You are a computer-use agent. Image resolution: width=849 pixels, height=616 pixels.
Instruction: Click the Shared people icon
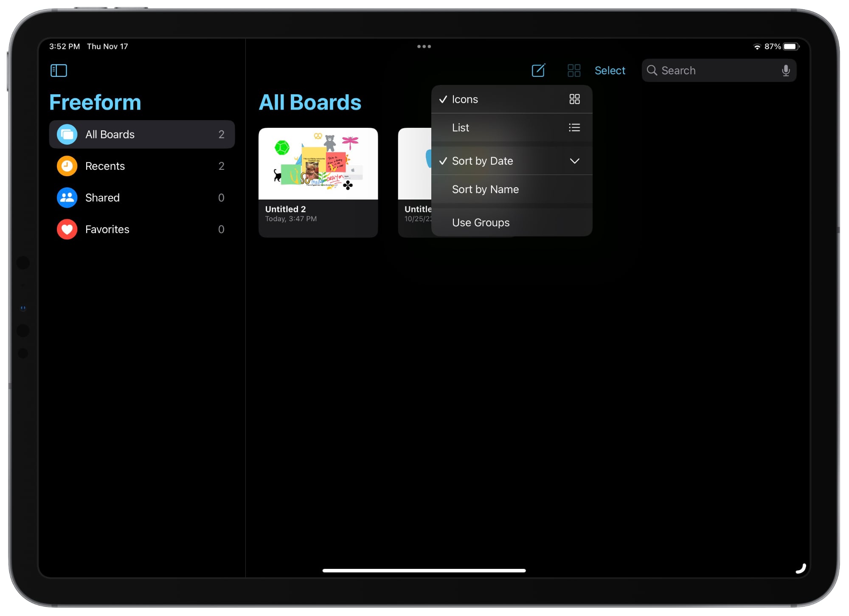[x=67, y=197]
